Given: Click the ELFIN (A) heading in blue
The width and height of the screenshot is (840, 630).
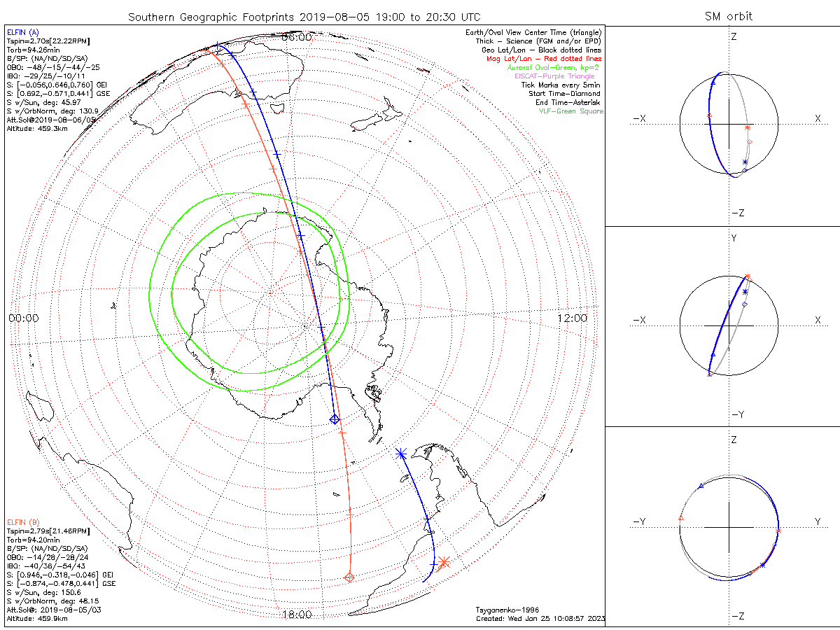Looking at the screenshot, I should (x=23, y=32).
